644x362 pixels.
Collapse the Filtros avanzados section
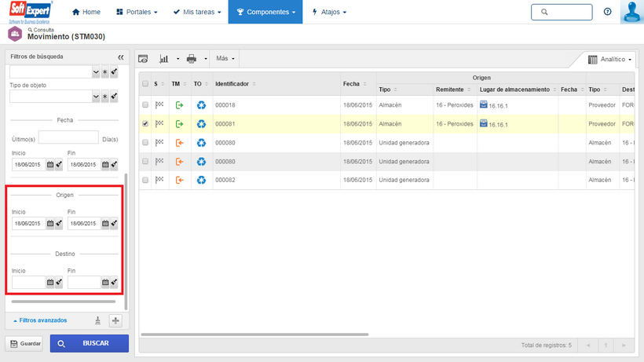coord(40,320)
